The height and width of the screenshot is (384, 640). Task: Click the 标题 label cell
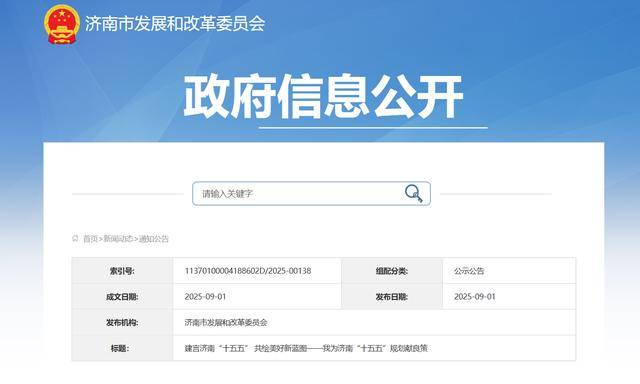pyautogui.click(x=122, y=348)
